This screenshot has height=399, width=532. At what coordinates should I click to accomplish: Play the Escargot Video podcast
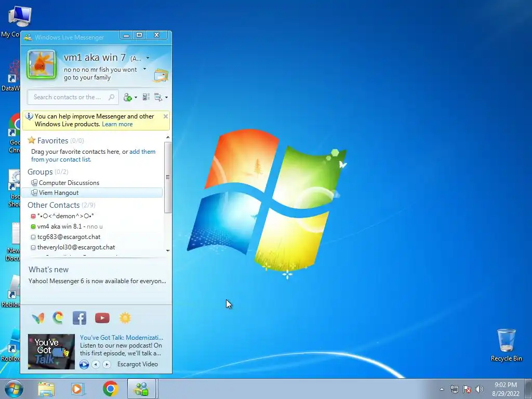[x=84, y=364]
